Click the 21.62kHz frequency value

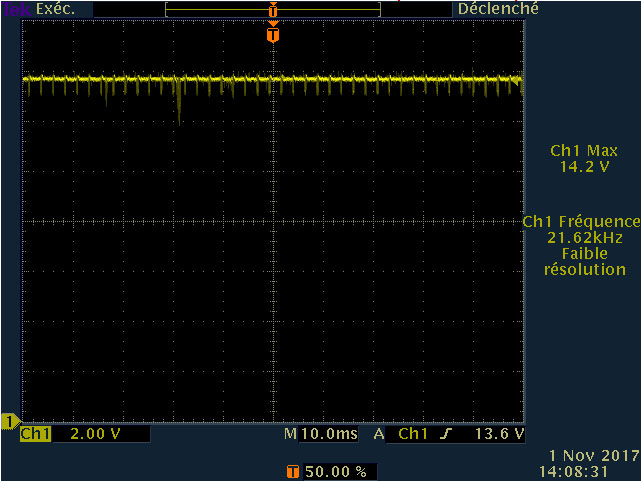[x=585, y=237]
